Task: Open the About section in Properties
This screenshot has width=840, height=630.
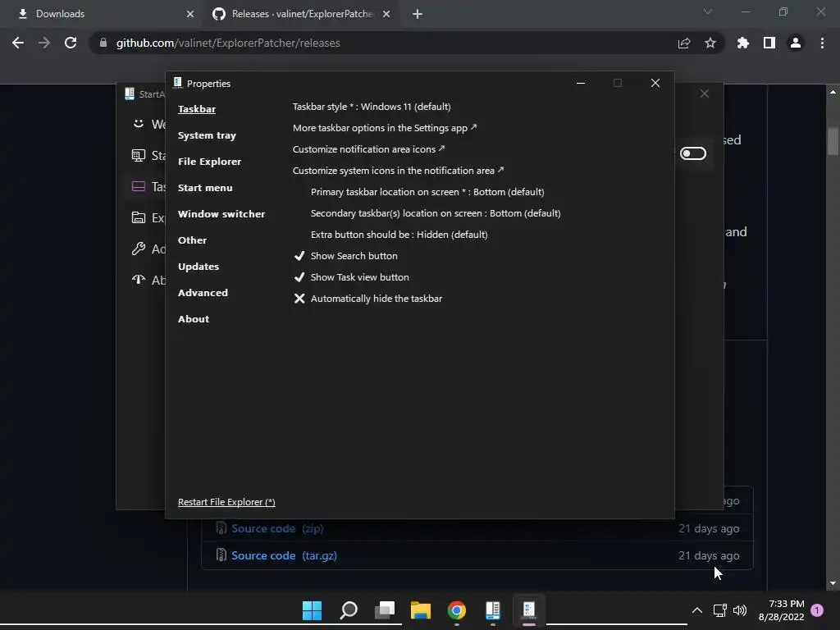Action: point(194,319)
